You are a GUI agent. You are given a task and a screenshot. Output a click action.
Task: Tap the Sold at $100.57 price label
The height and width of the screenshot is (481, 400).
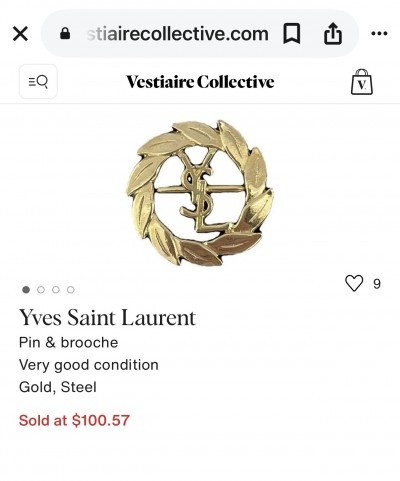(74, 420)
